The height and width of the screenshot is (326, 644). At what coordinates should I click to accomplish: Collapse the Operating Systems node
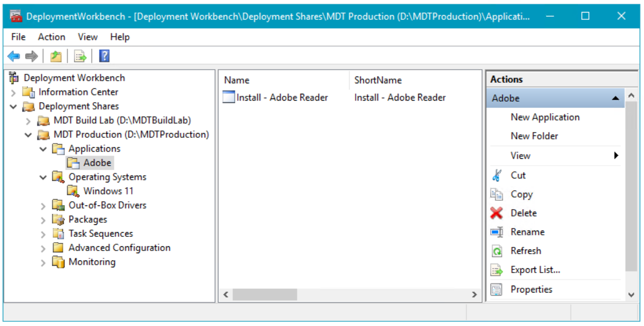(x=43, y=178)
